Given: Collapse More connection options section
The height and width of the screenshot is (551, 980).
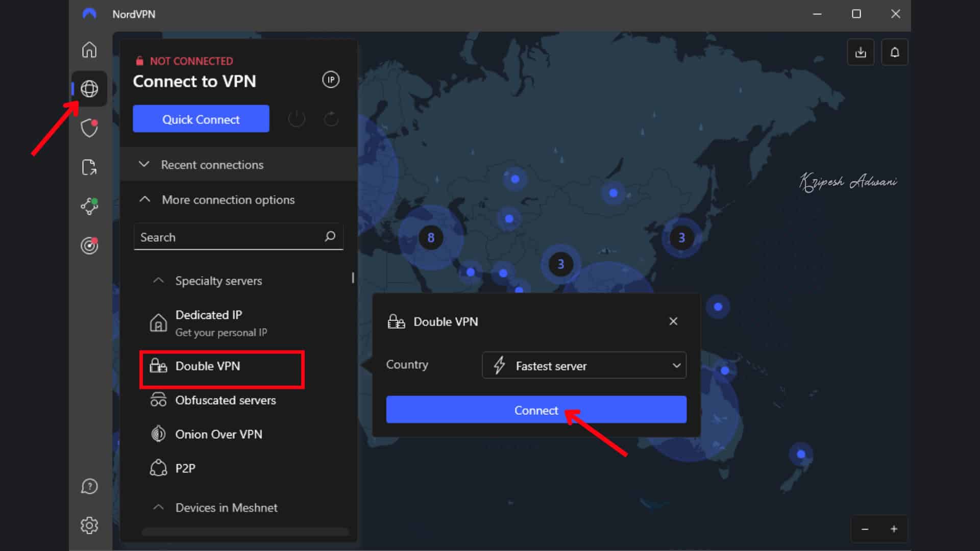Looking at the screenshot, I should click(227, 200).
